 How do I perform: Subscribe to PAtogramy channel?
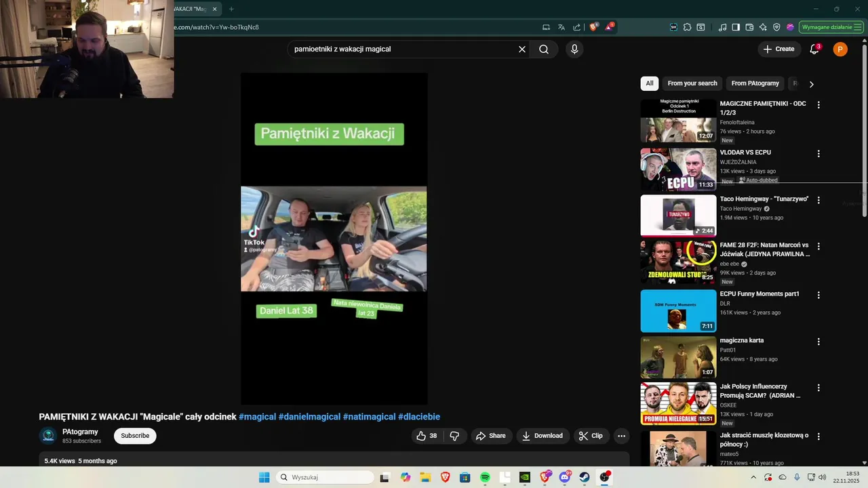pos(135,436)
